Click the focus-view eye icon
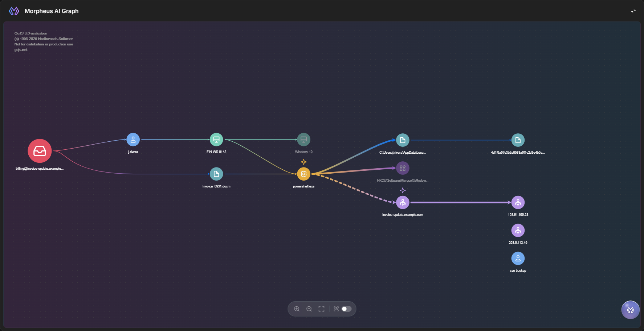 coord(336,309)
